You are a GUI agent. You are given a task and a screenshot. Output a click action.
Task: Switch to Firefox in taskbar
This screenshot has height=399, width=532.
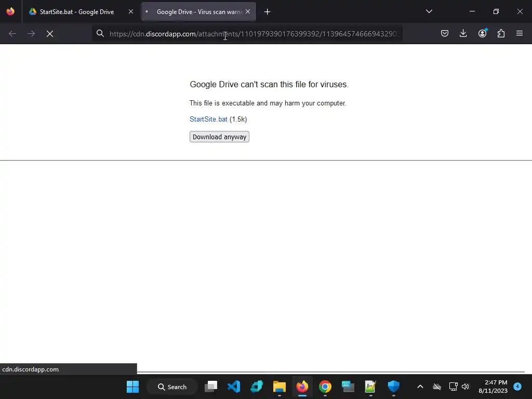(x=302, y=387)
